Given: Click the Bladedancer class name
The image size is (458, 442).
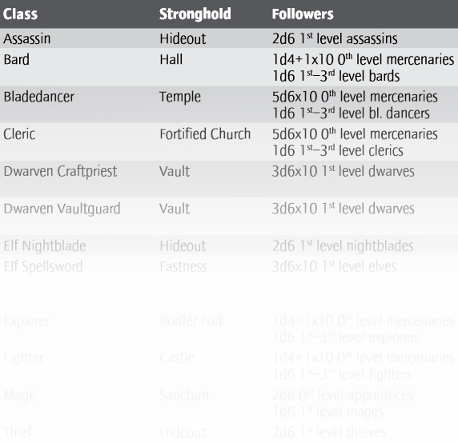Looking at the screenshot, I should point(39,97).
